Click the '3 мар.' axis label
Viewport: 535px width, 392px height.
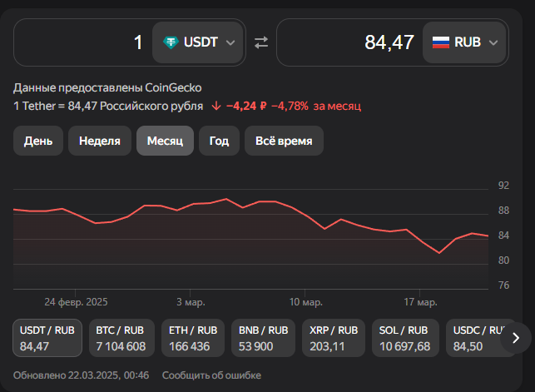(191, 302)
